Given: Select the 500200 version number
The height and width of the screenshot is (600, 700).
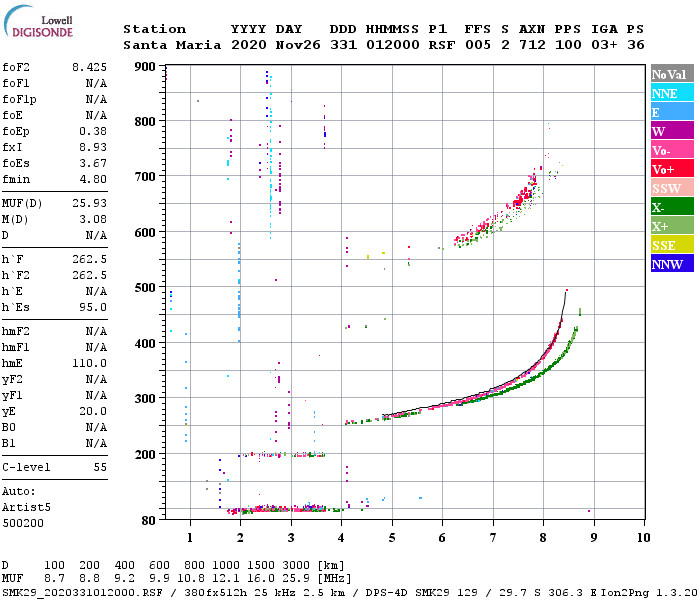Looking at the screenshot, I should click(x=23, y=523).
